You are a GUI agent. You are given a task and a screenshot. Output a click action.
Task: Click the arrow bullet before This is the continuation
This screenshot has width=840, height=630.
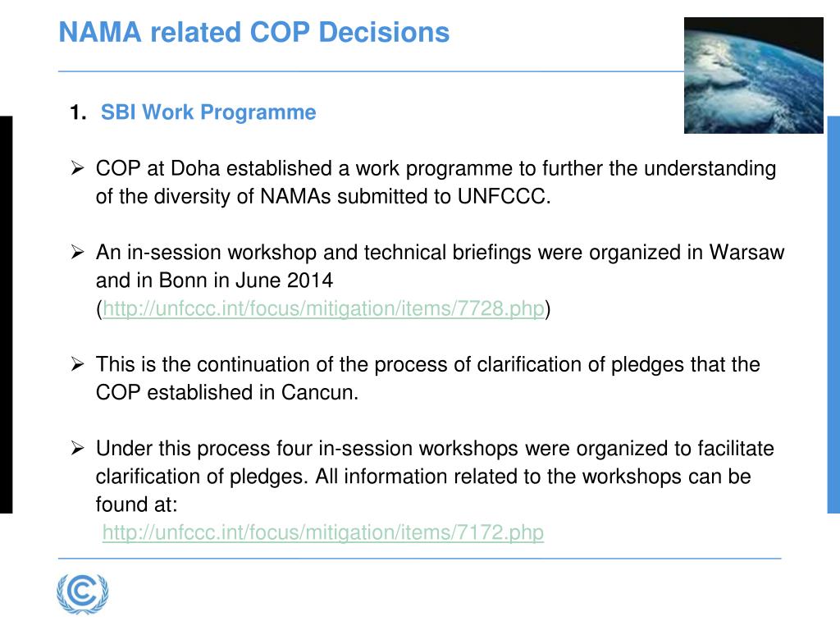(77, 364)
